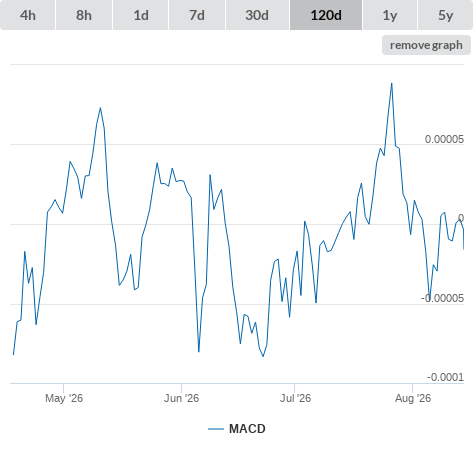474x455 pixels.
Task: Open the 5y time range
Action: pos(446,15)
